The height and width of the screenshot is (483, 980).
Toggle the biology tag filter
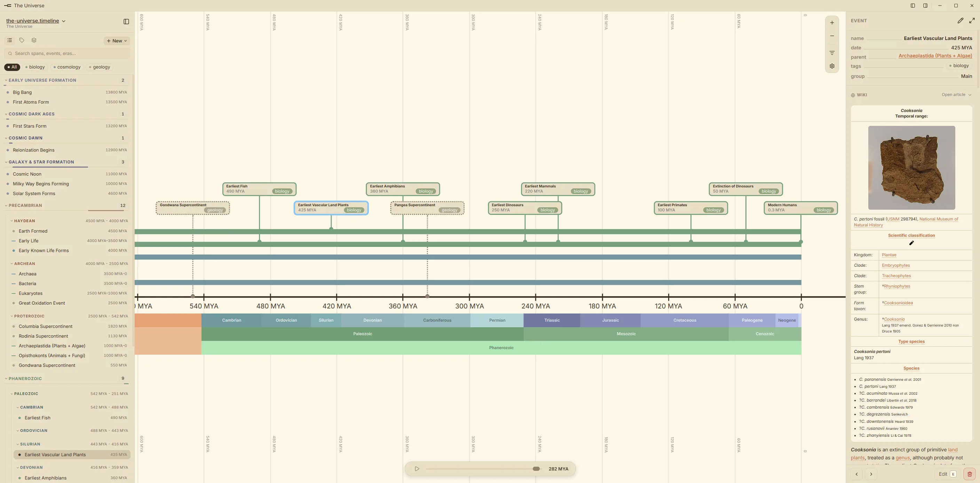35,67
